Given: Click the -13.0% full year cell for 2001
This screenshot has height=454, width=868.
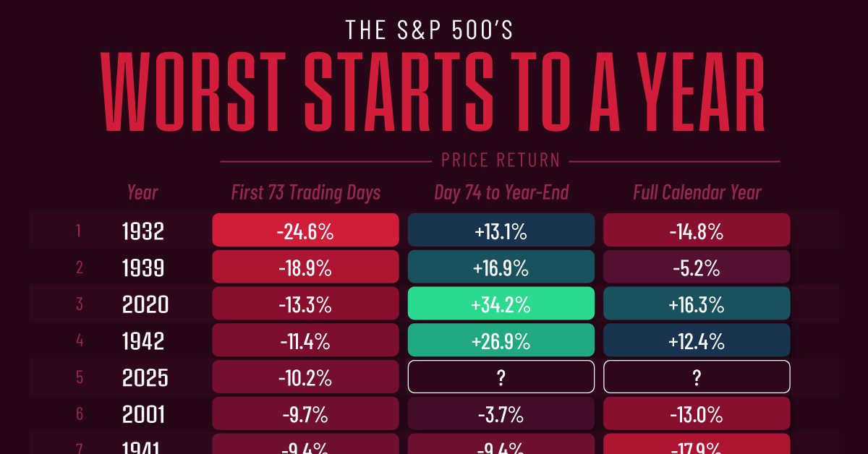Looking at the screenshot, I should (x=697, y=414).
